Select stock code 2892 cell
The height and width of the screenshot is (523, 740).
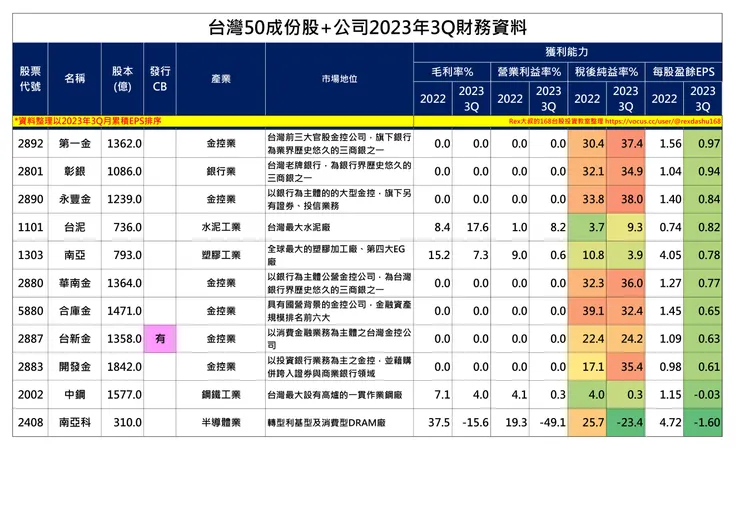(30, 143)
